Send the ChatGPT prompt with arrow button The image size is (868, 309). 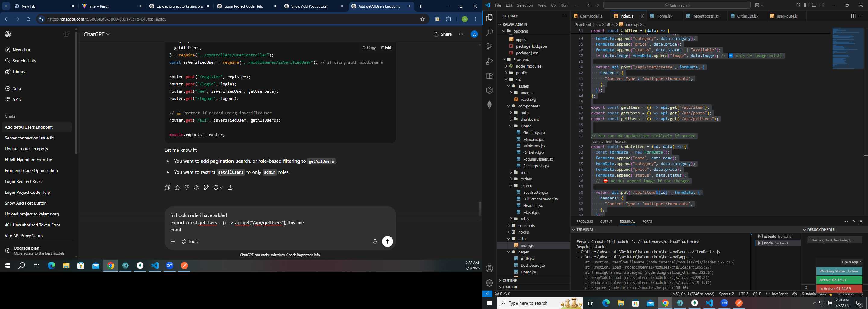click(x=388, y=241)
